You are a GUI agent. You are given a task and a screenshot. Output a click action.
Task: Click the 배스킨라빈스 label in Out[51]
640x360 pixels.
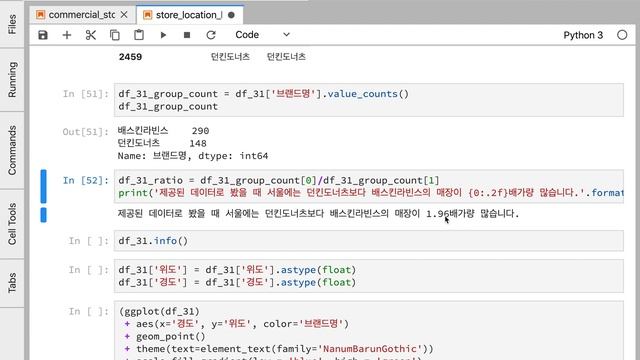click(x=143, y=131)
